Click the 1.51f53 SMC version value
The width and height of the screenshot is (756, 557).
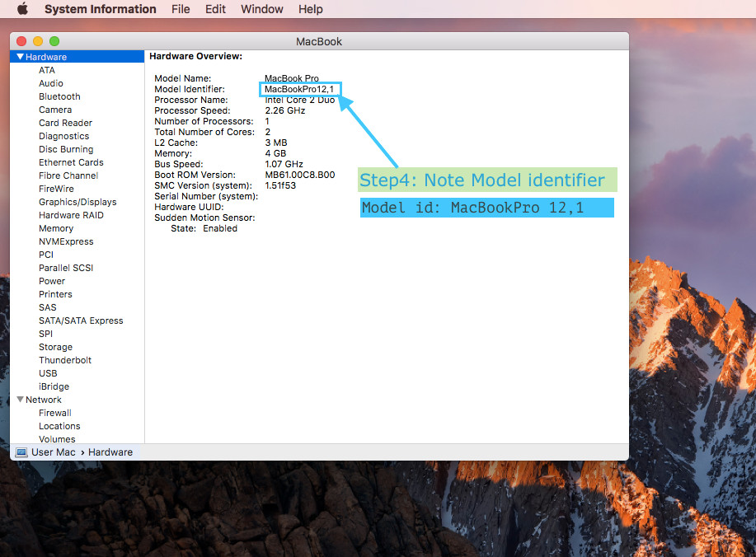(280, 185)
